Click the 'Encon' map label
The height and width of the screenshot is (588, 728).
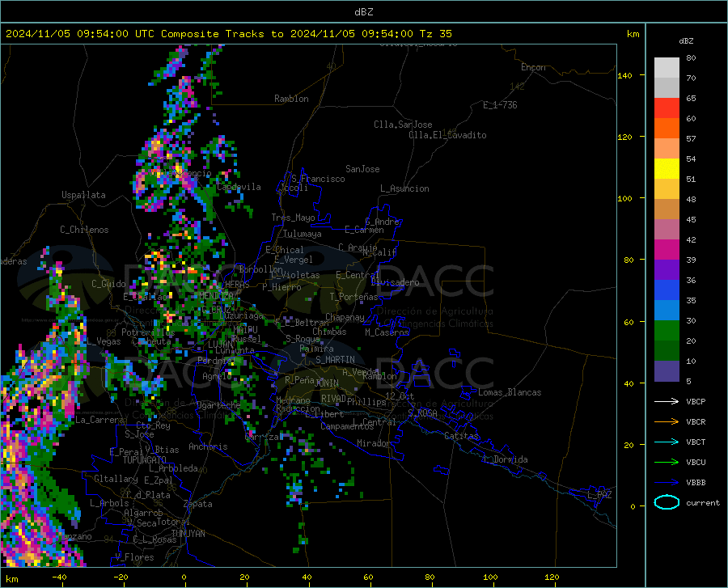533,67
